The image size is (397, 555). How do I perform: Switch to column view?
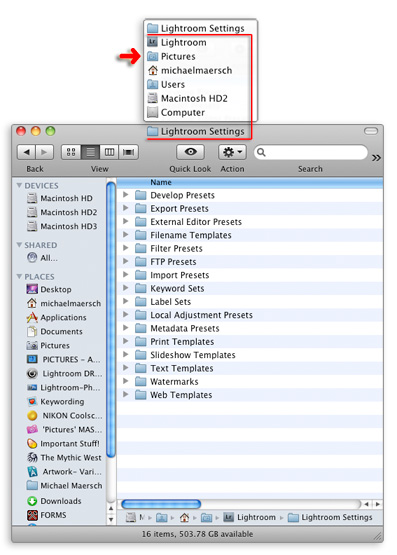tap(109, 152)
